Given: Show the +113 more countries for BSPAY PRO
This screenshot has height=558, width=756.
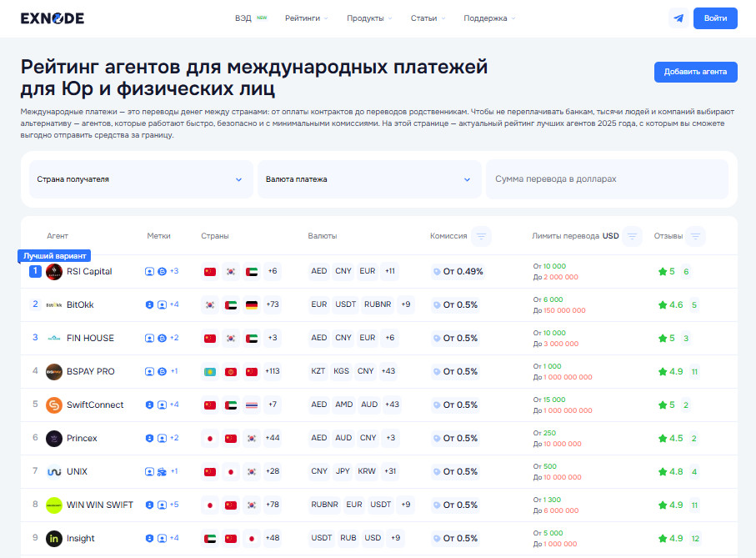Looking at the screenshot, I should (273, 372).
